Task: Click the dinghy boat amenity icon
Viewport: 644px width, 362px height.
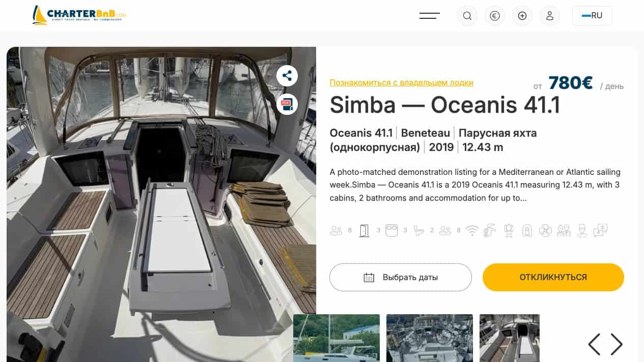Action: [x=527, y=231]
